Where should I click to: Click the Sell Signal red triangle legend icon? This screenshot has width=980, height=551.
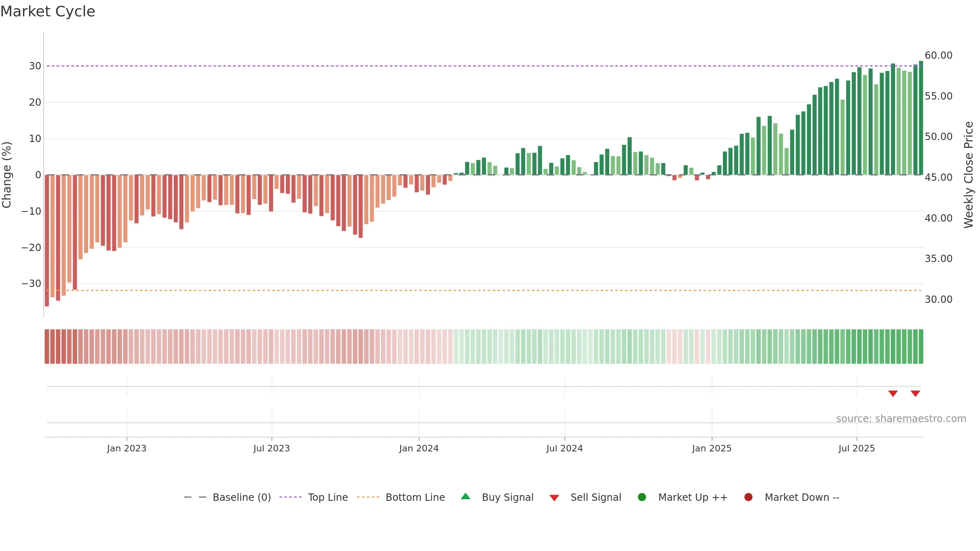click(554, 498)
